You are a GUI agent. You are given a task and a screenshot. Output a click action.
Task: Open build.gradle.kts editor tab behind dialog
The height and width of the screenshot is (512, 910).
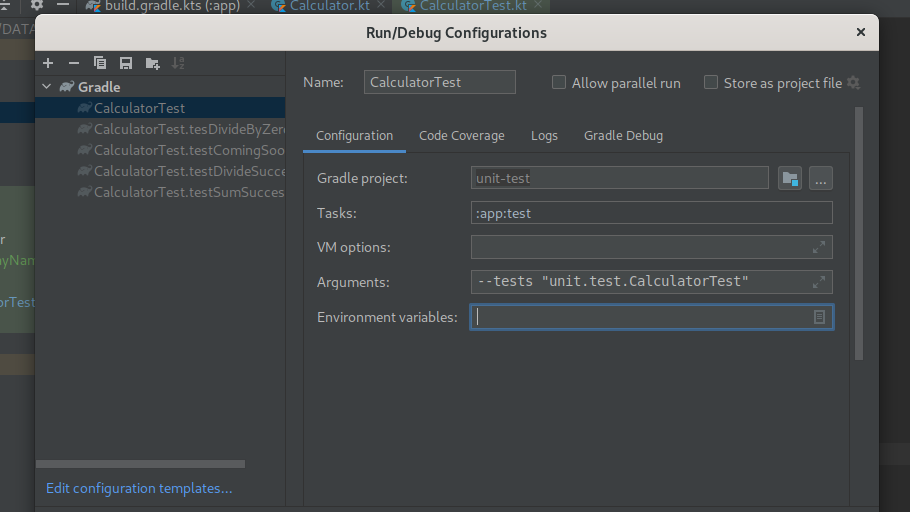coord(171,6)
